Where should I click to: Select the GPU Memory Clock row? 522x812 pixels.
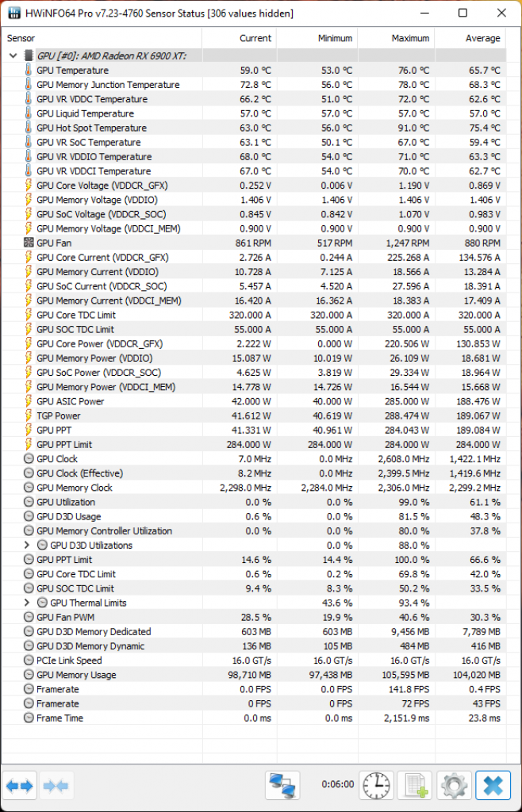pos(254,488)
